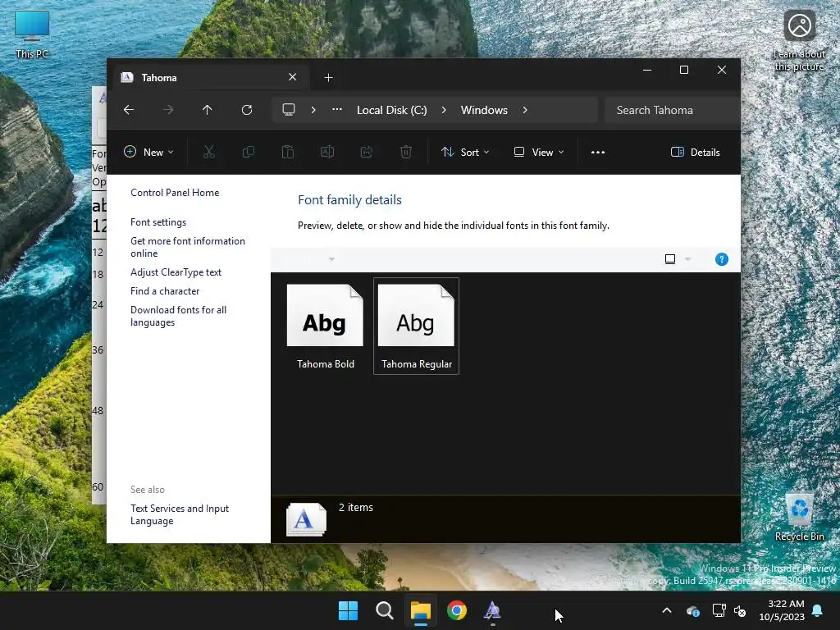Refresh the Tahoma folder view

(246, 110)
